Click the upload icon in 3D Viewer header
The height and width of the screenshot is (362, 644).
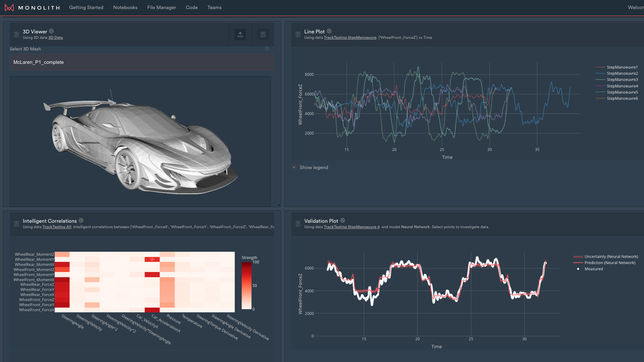coord(240,34)
